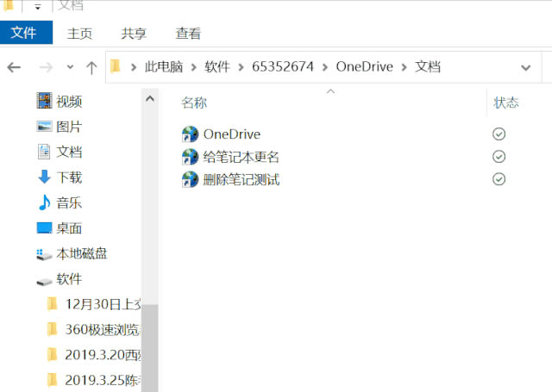Open the 12月30日 folder in sidebar
This screenshot has height=392, width=552.
[103, 304]
